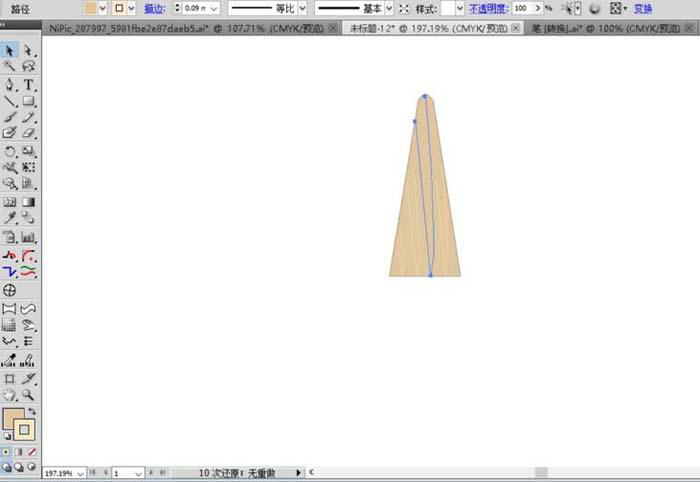
Task: Enable Draw Behind mode
Action: (x=19, y=467)
